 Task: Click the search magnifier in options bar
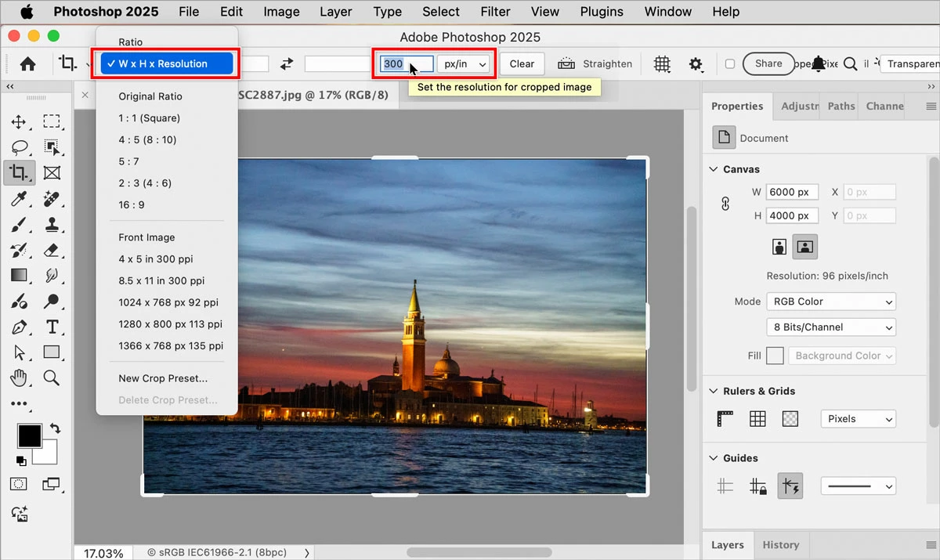pos(850,64)
